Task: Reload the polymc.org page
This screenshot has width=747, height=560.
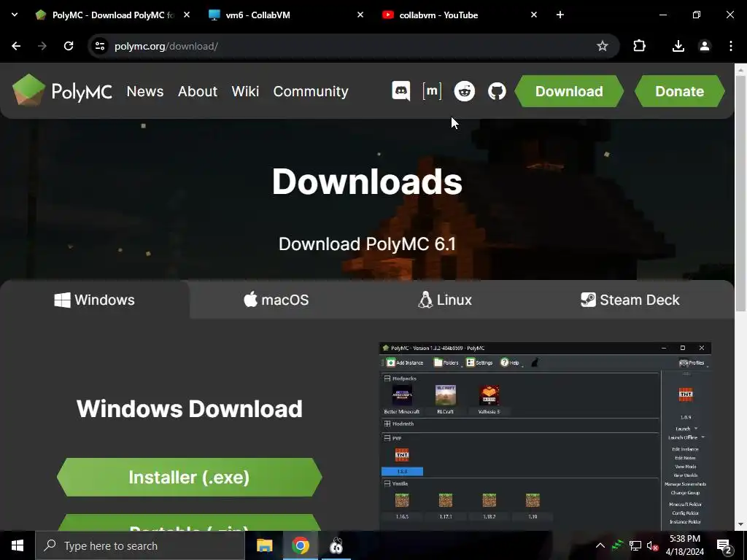Action: tap(69, 46)
